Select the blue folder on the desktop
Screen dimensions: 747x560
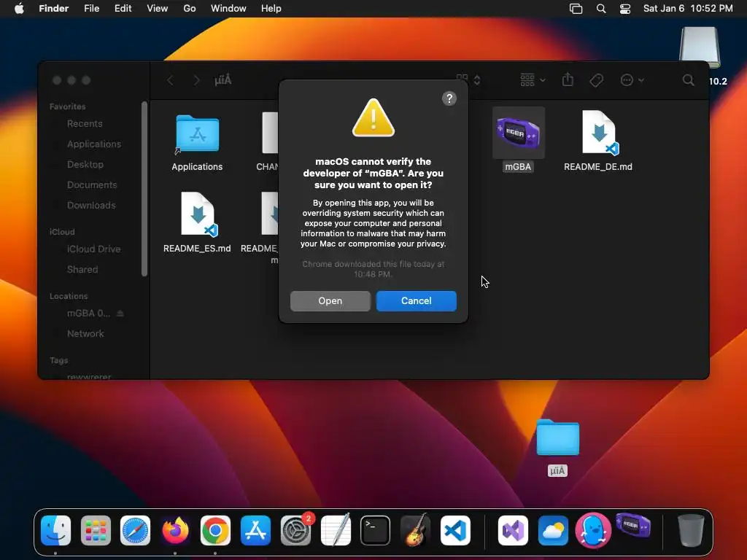(x=558, y=437)
